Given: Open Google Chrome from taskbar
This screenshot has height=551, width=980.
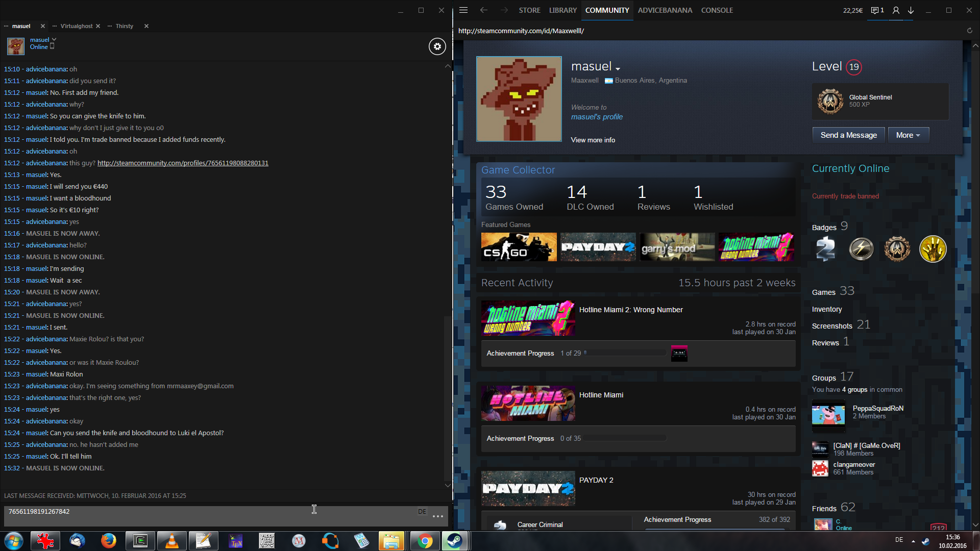Looking at the screenshot, I should coord(424,541).
